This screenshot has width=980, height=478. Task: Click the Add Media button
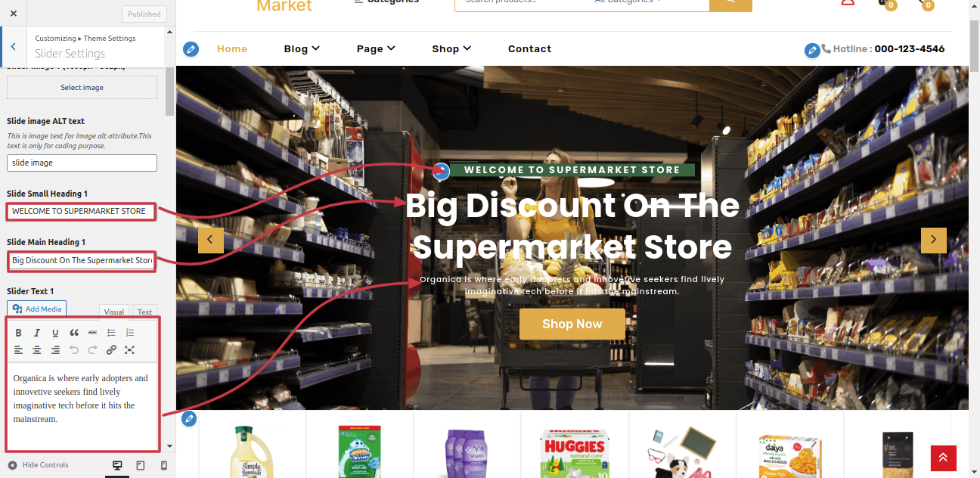[36, 309]
